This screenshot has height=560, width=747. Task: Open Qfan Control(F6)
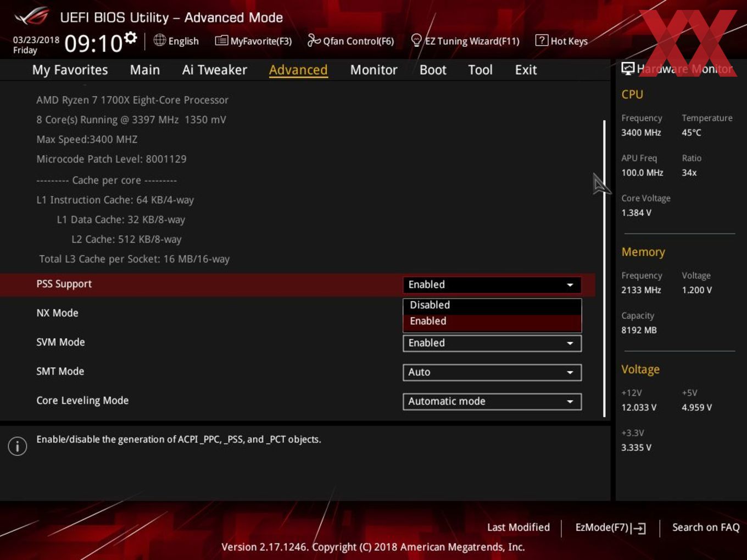350,41
